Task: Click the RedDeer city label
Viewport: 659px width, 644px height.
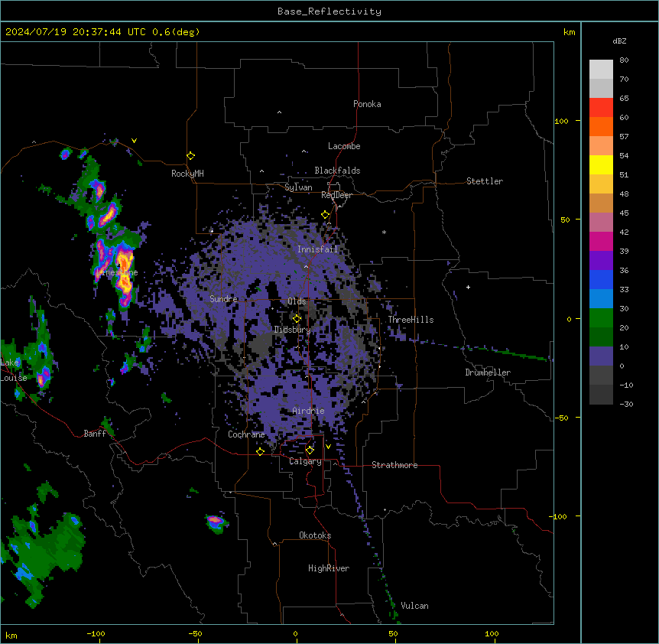Action: point(336,195)
